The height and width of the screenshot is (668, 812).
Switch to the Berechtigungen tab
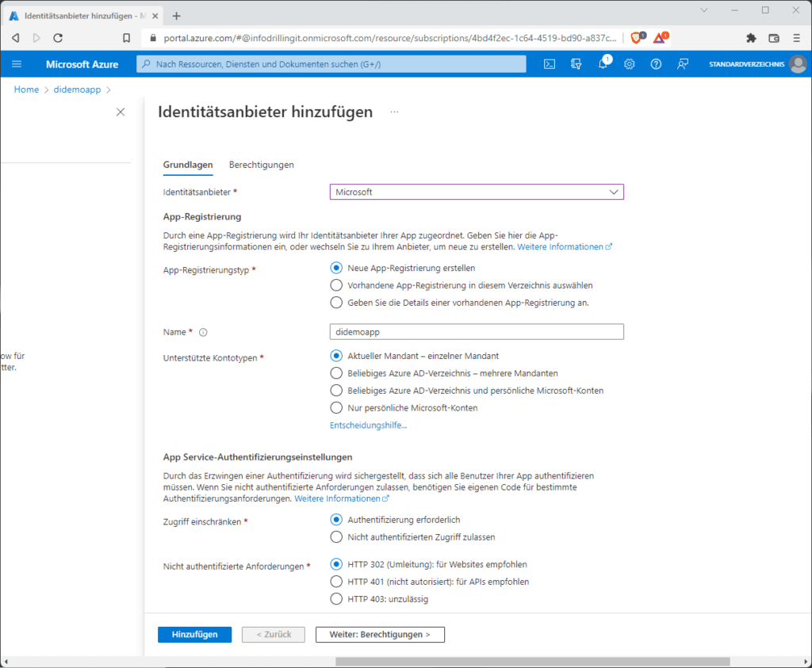tap(262, 165)
